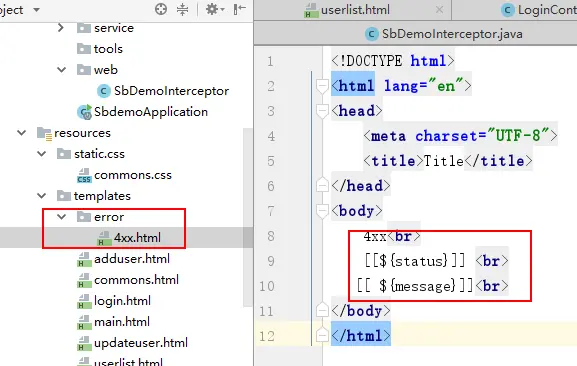Click the DOCTYPE html text on line 1
The image size is (577, 366).
pos(393,61)
